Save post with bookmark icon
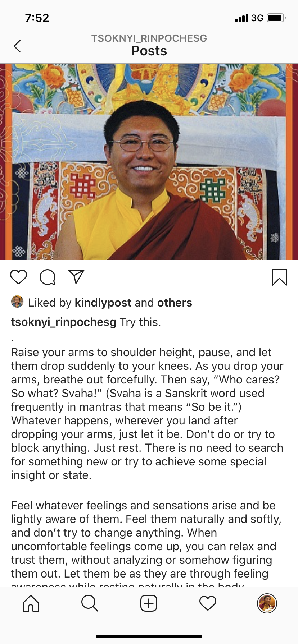This screenshot has width=298, height=644. 279,277
